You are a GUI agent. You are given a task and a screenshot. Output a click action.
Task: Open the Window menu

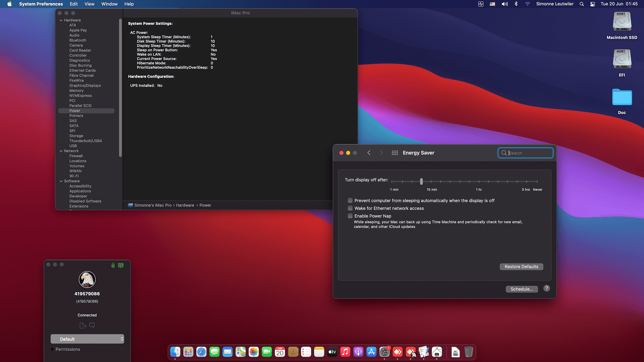[109, 4]
